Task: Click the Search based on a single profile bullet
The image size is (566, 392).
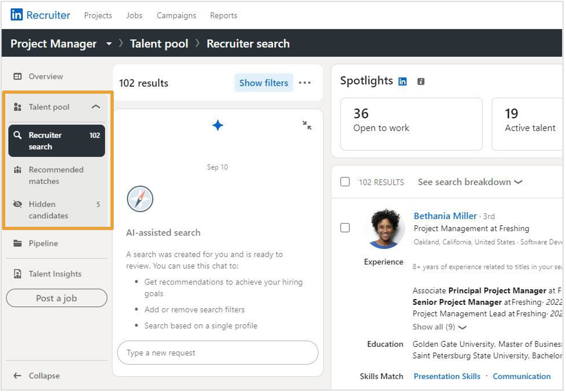Action: tap(201, 326)
